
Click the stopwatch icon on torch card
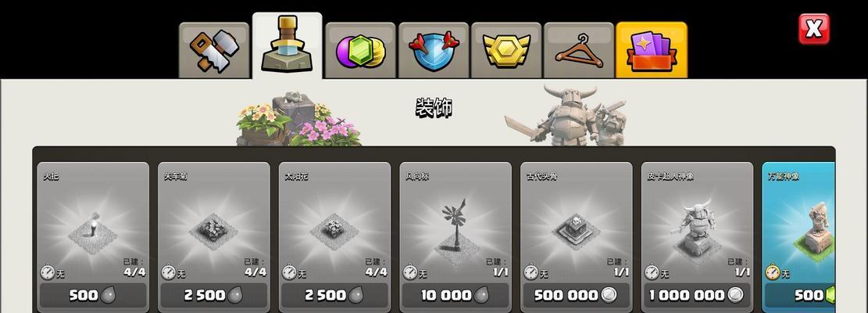[48, 272]
